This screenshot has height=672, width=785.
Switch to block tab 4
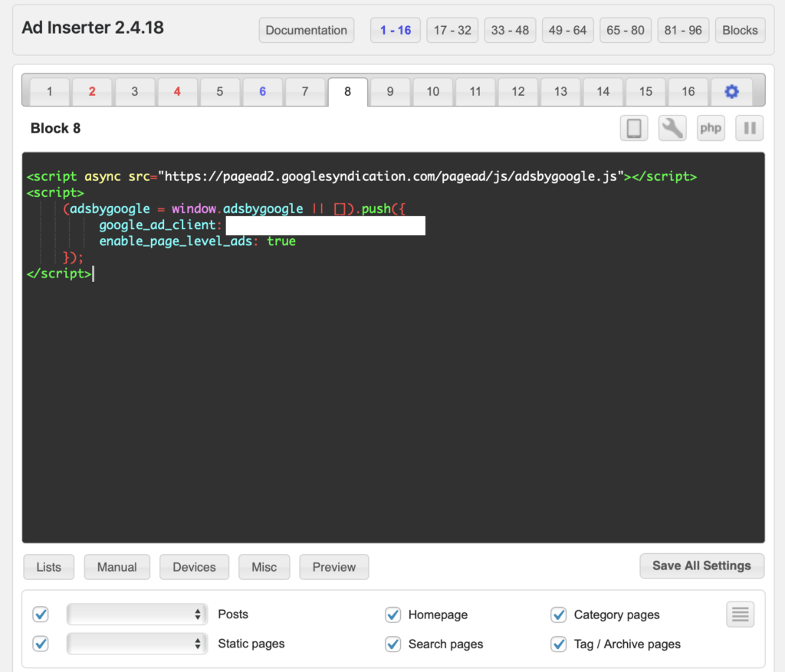click(x=177, y=92)
